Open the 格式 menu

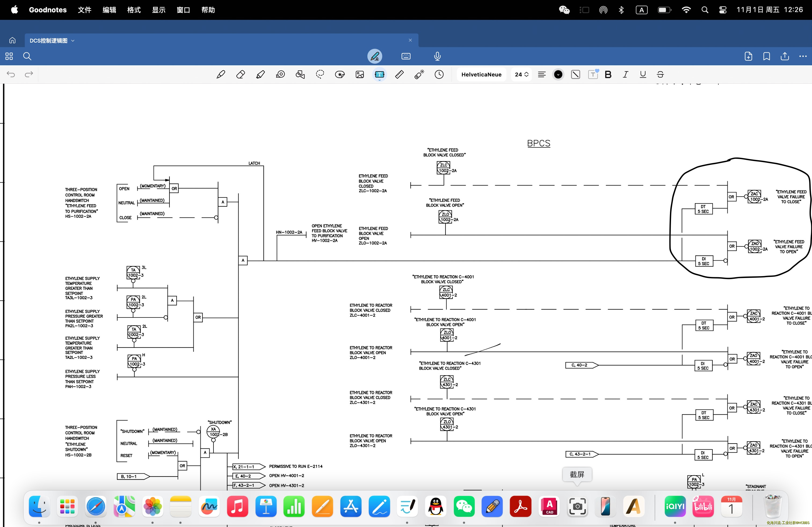point(134,10)
